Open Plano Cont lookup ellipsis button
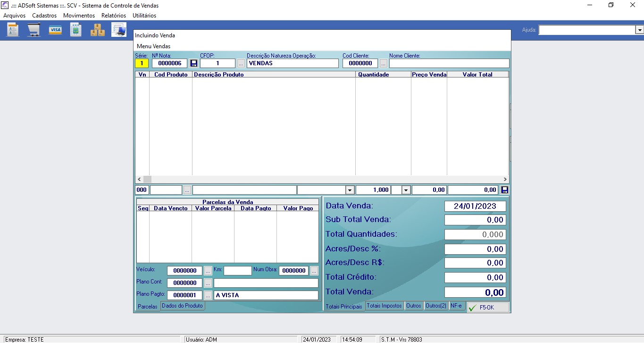Image resolution: width=644 pixels, height=343 pixels. pyautogui.click(x=208, y=283)
